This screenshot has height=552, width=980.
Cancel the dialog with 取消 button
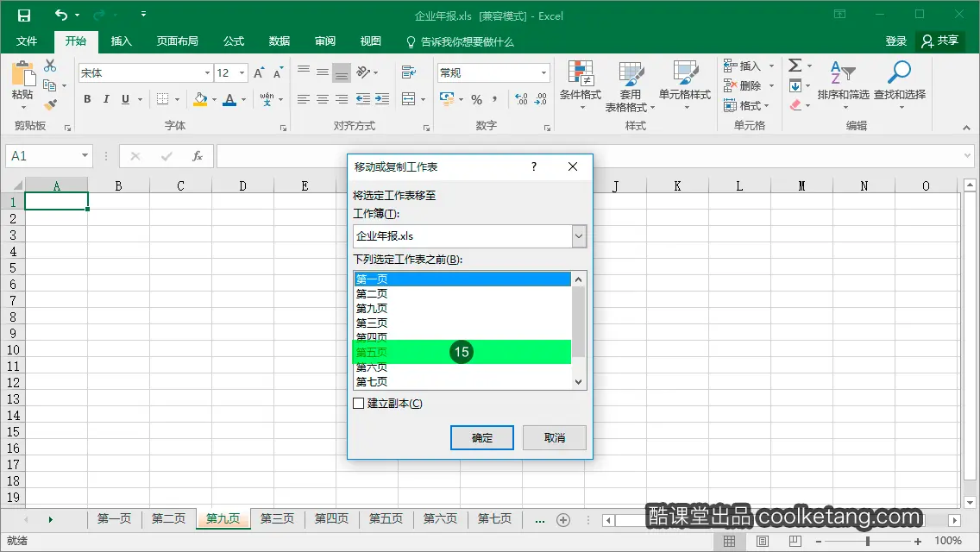(x=555, y=437)
